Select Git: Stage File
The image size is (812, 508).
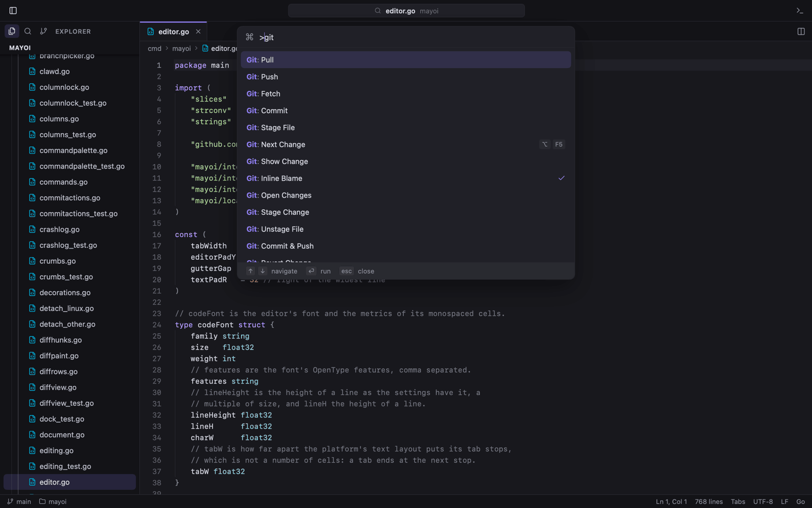click(406, 128)
